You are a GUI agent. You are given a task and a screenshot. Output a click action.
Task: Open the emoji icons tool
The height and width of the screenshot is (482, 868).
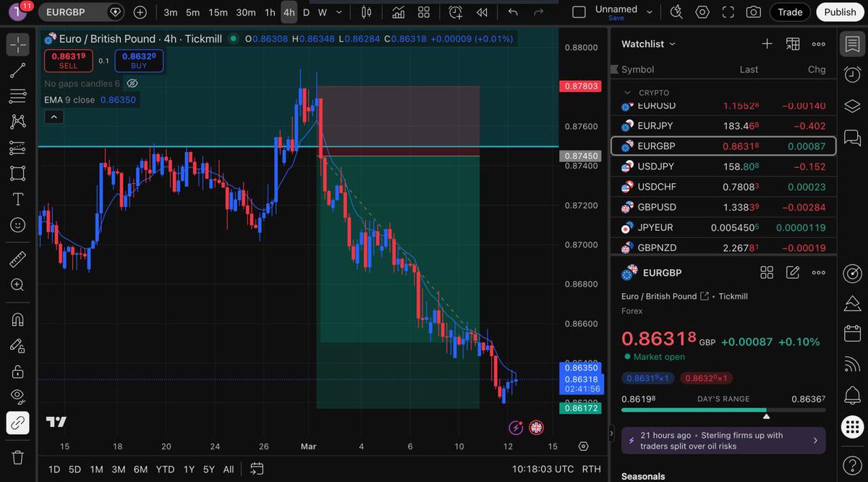click(18, 225)
